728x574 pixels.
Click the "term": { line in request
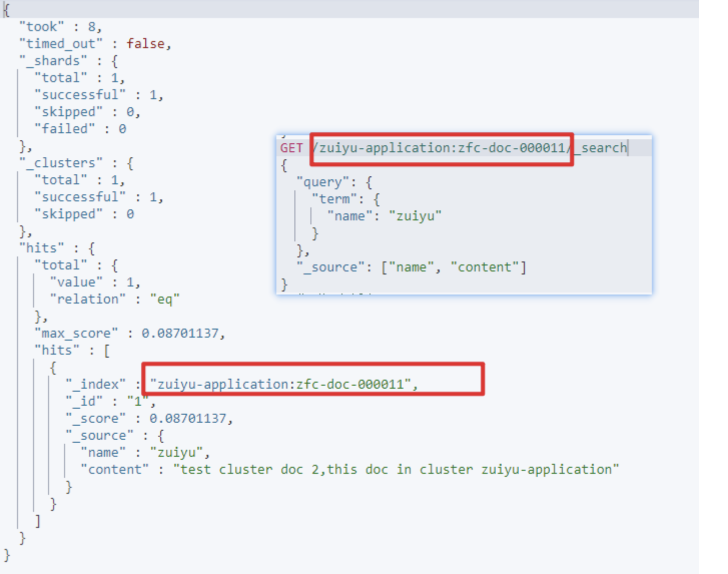346,199
